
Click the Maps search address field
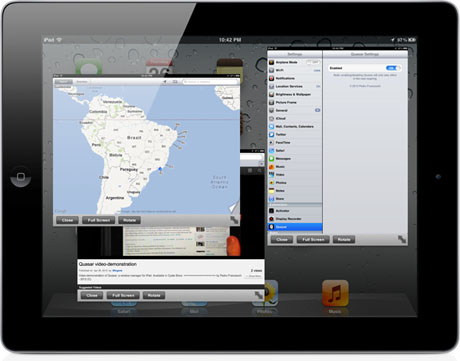click(x=210, y=82)
